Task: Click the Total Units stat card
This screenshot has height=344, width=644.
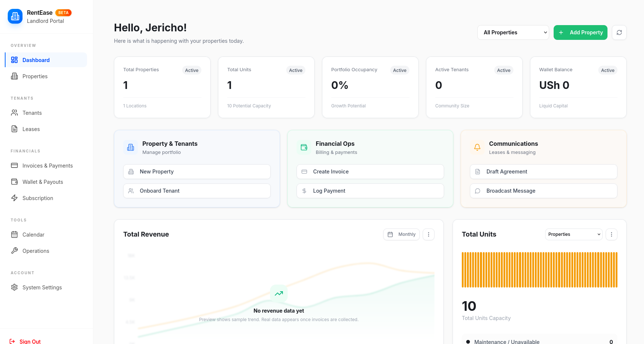Action: pyautogui.click(x=266, y=87)
